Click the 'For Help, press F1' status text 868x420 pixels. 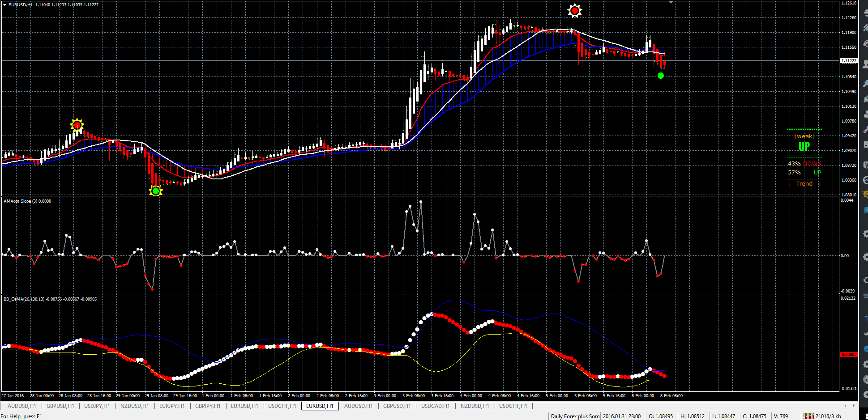tap(21, 416)
